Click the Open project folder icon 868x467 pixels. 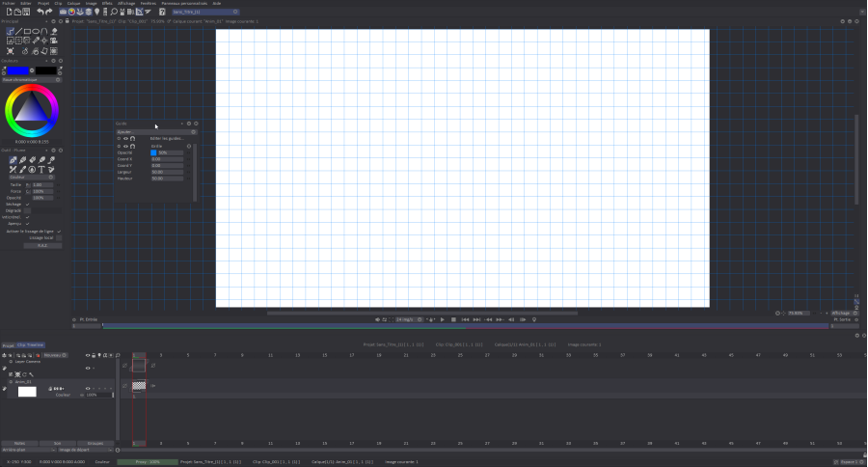click(17, 12)
